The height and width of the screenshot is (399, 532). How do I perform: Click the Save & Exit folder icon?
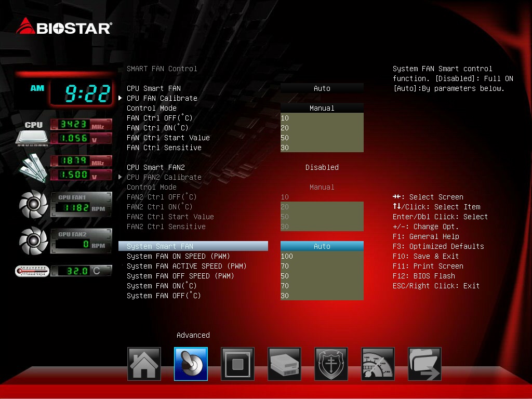tap(424, 364)
